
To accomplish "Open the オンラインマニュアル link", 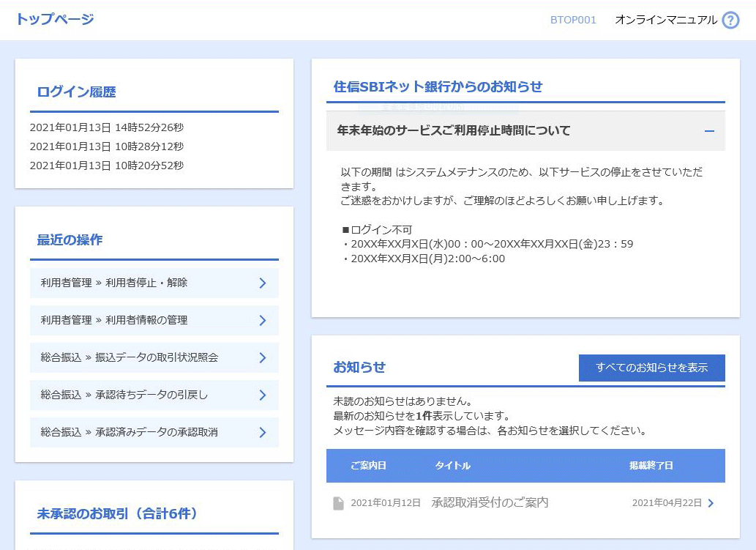I will coord(665,21).
